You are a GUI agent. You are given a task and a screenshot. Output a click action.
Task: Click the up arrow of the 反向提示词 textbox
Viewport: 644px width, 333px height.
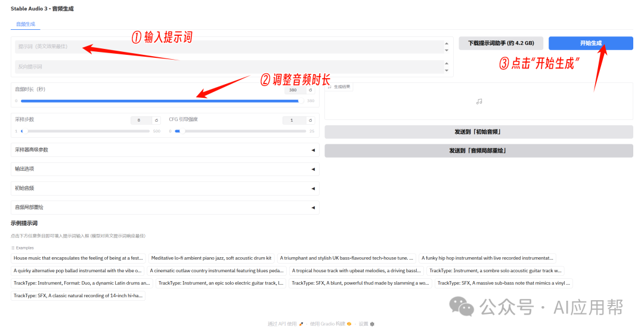point(447,63)
